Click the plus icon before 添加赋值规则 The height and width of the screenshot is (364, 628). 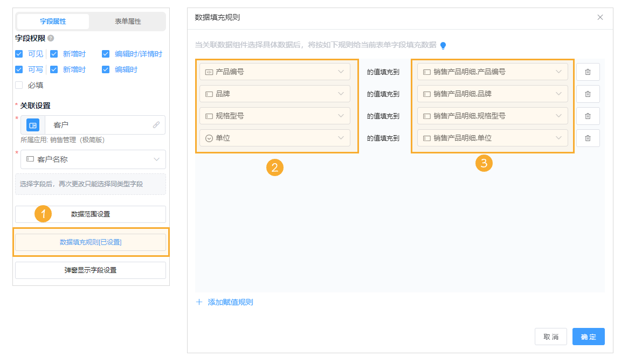(198, 302)
